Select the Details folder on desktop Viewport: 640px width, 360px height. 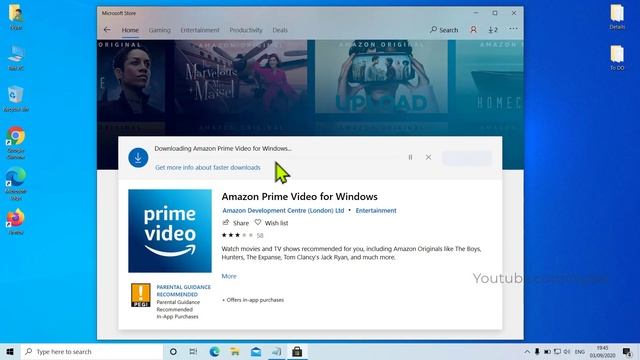click(x=617, y=17)
